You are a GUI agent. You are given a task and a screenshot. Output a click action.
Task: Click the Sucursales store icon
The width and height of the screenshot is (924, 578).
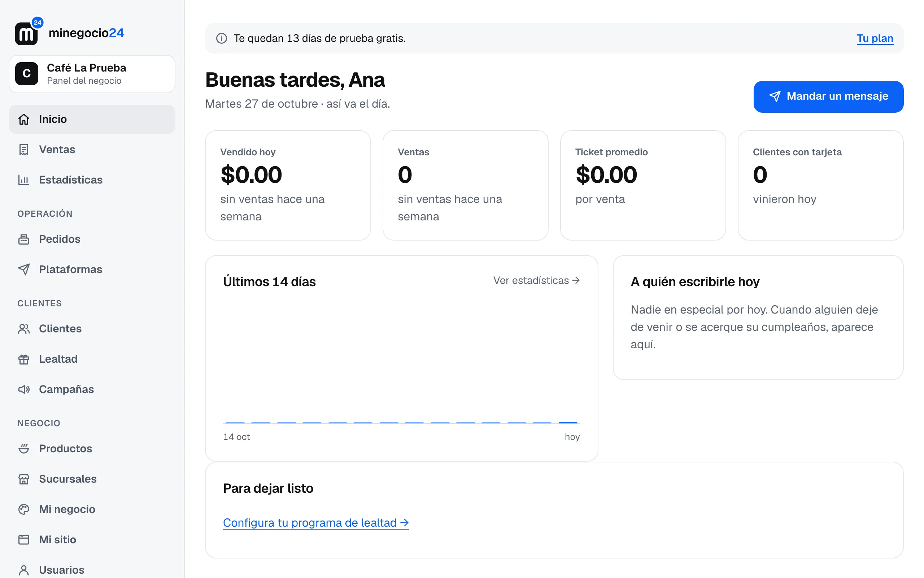[x=24, y=479]
